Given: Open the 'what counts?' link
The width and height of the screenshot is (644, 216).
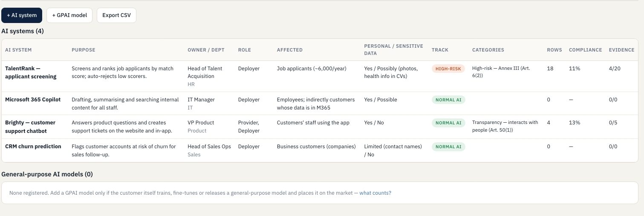Looking at the screenshot, I should (375, 193).
